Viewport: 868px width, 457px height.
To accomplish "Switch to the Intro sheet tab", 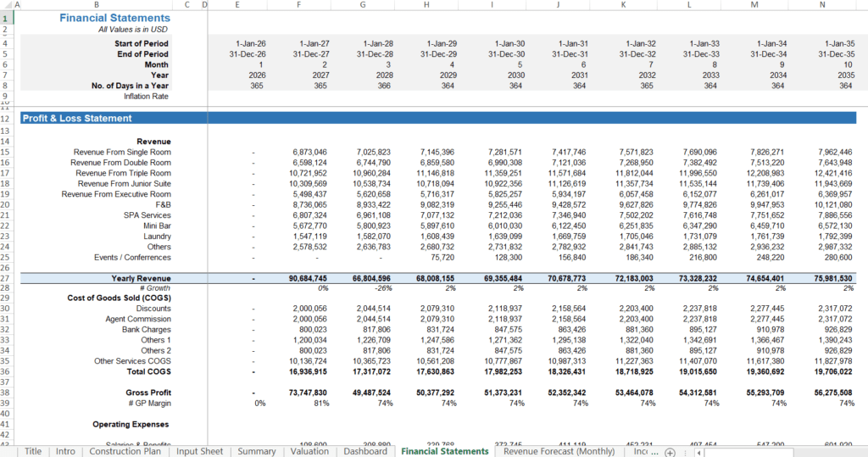I will (65, 451).
